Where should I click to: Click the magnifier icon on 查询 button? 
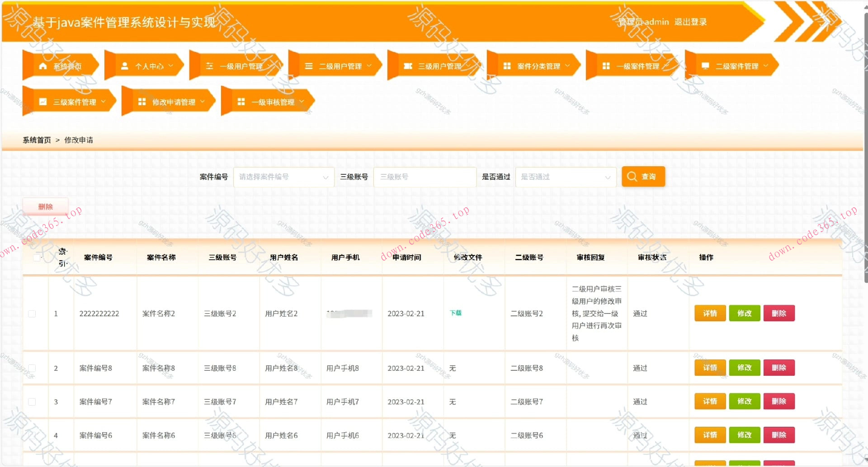click(632, 177)
